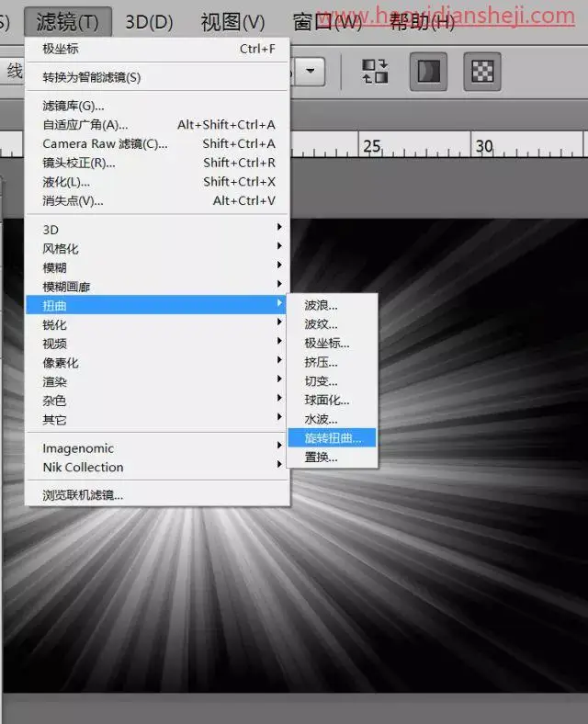Expand the Nik Collection submenu

coord(158,467)
